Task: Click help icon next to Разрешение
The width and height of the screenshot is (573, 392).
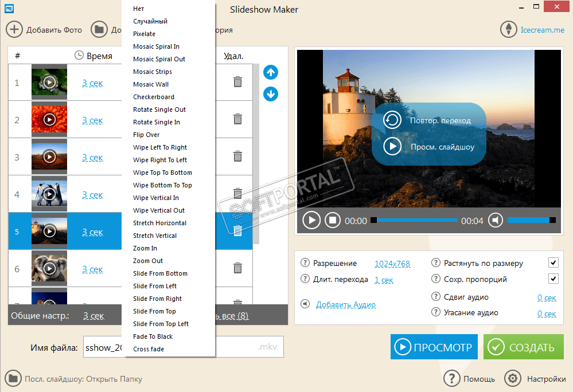Action: [x=305, y=263]
